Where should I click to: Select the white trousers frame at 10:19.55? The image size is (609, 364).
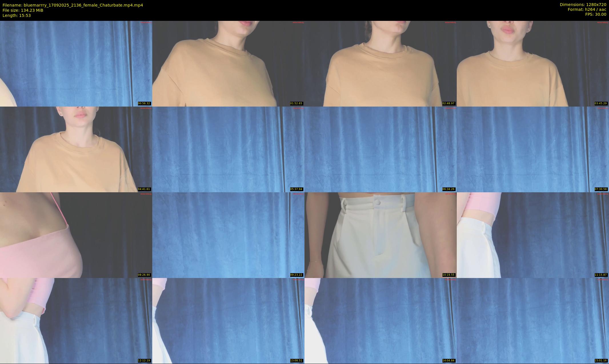click(x=380, y=235)
